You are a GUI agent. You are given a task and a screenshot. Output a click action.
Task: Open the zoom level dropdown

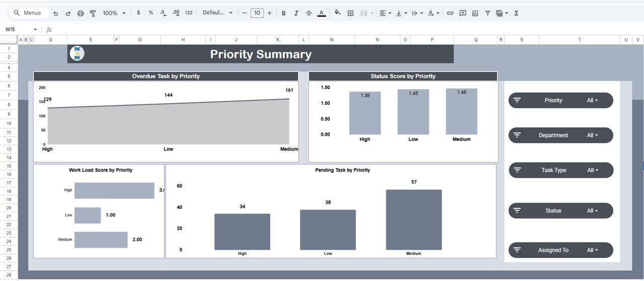113,13
